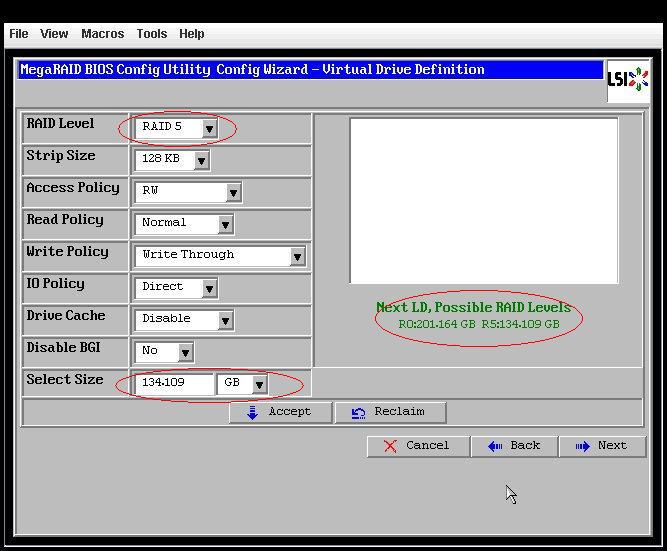Open the File menu
Image resolution: width=667 pixels, height=551 pixels.
click(x=18, y=34)
